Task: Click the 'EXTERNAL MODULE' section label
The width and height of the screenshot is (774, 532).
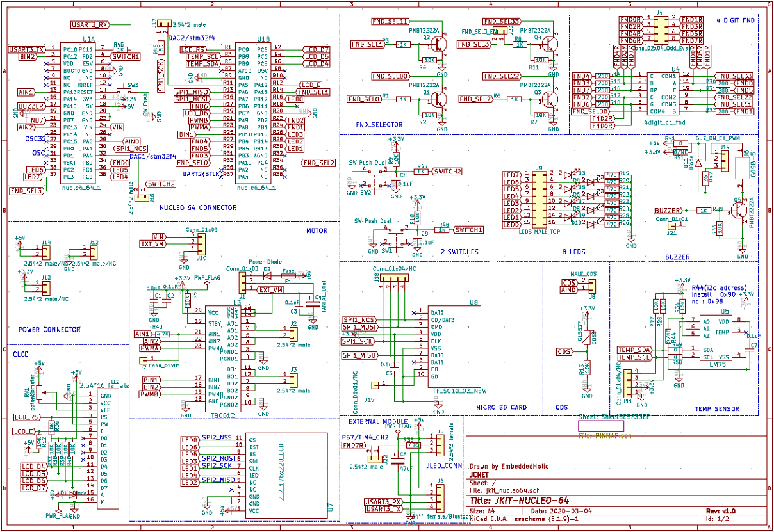Action: pyautogui.click(x=378, y=421)
